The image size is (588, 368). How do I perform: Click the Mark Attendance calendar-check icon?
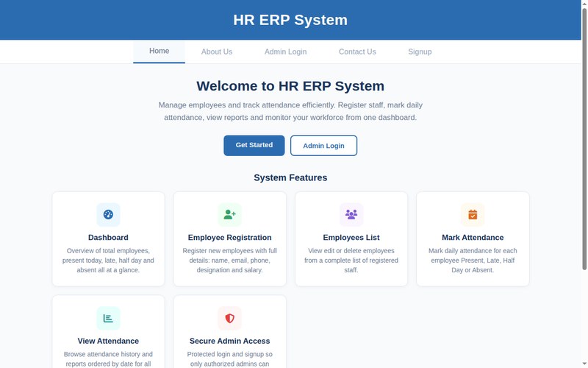(x=473, y=215)
